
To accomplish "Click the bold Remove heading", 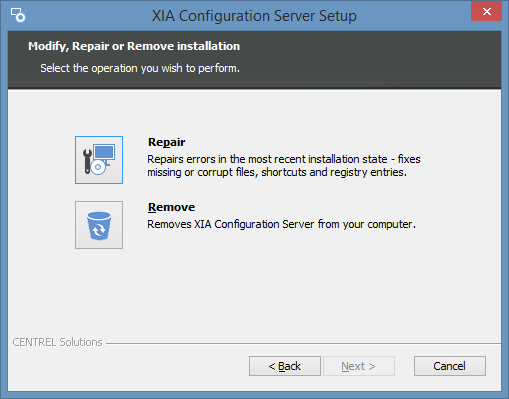I will click(171, 207).
